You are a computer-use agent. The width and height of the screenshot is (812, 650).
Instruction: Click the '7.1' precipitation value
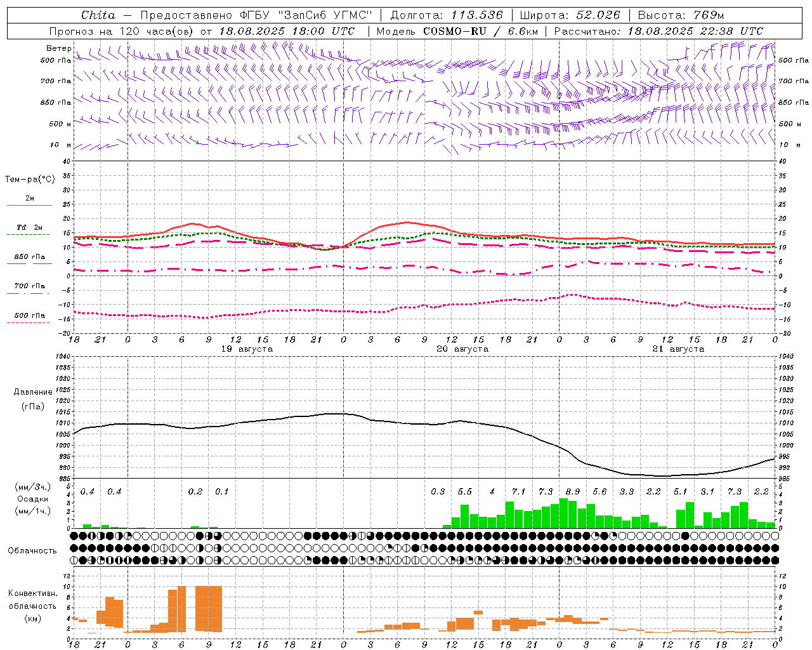(x=519, y=492)
